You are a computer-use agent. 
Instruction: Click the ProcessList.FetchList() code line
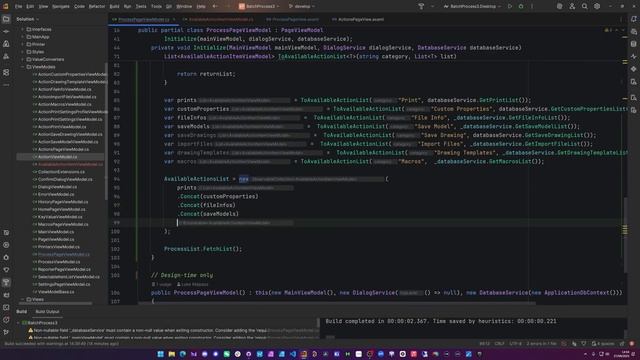[203, 249]
